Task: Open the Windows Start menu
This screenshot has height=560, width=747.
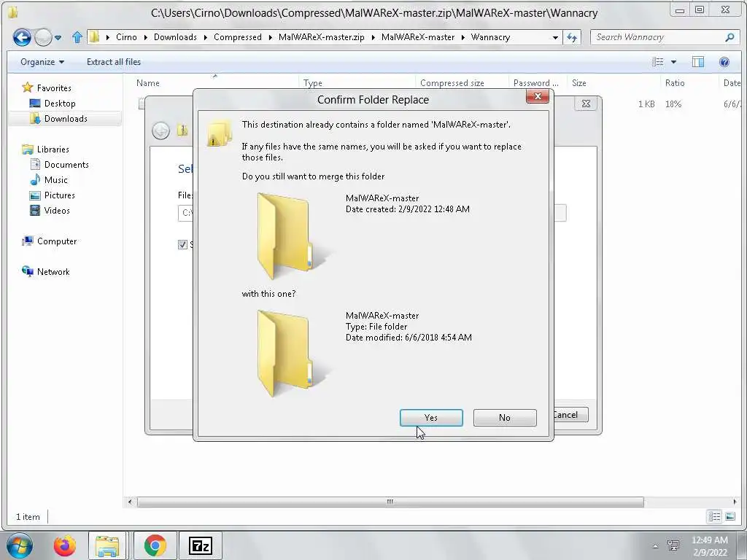Action: [19, 545]
